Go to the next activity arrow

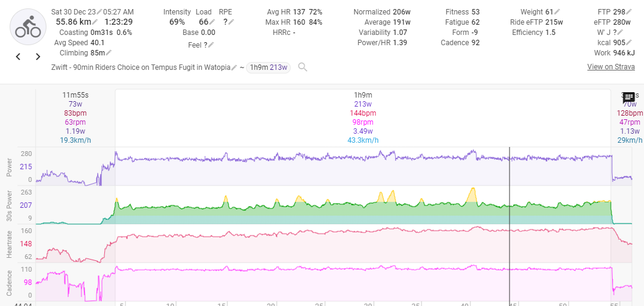(38, 57)
